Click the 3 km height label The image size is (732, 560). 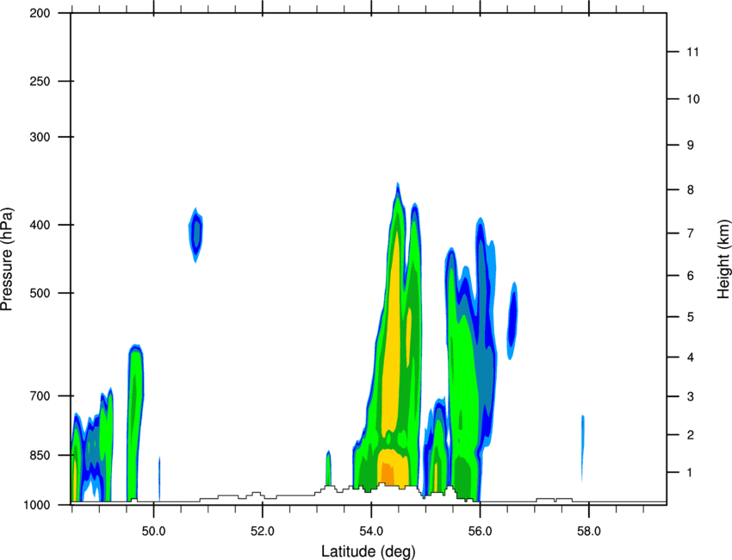click(691, 396)
